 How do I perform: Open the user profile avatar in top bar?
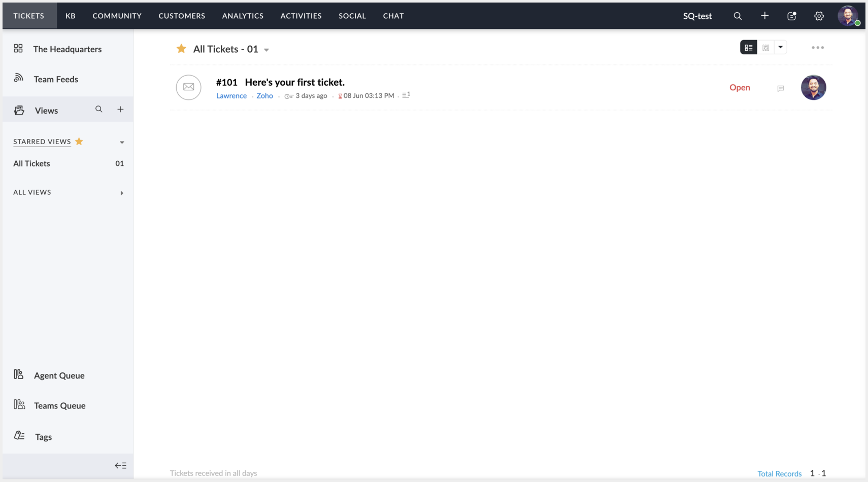(x=848, y=16)
